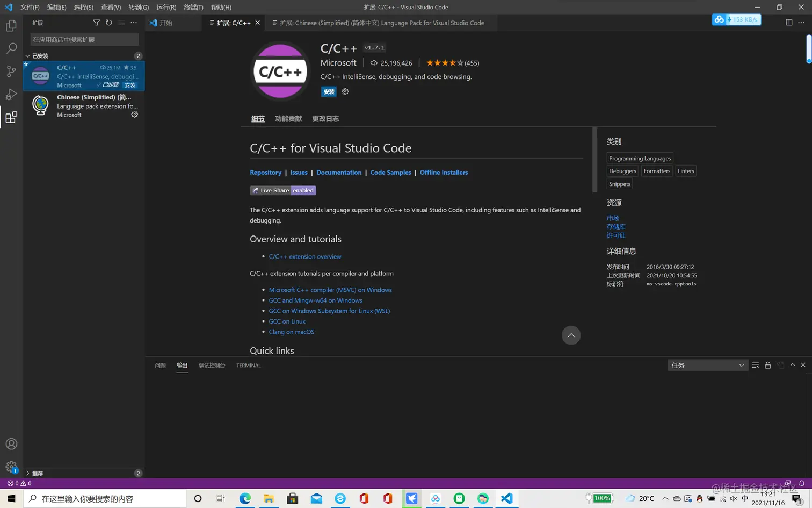Click the extension details vertical scrollbar
The height and width of the screenshot is (508, 812).
point(595,160)
